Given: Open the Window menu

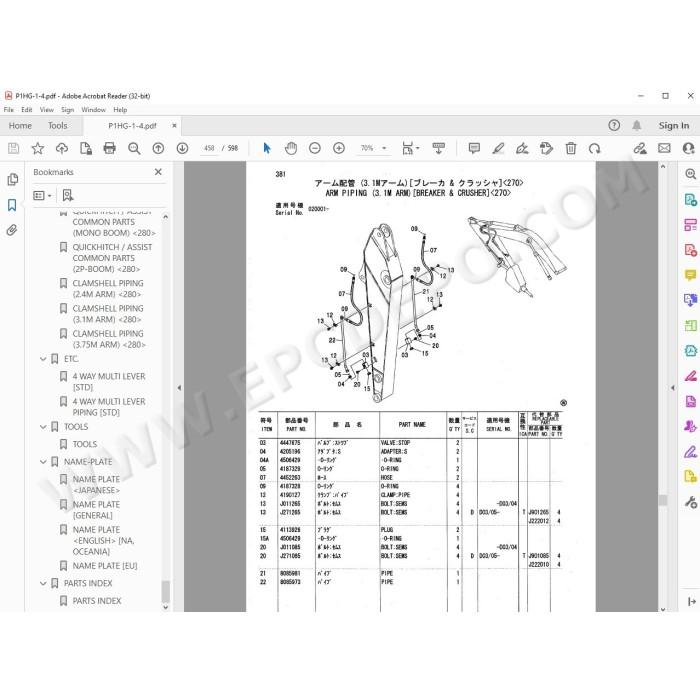Looking at the screenshot, I should click(93, 110).
